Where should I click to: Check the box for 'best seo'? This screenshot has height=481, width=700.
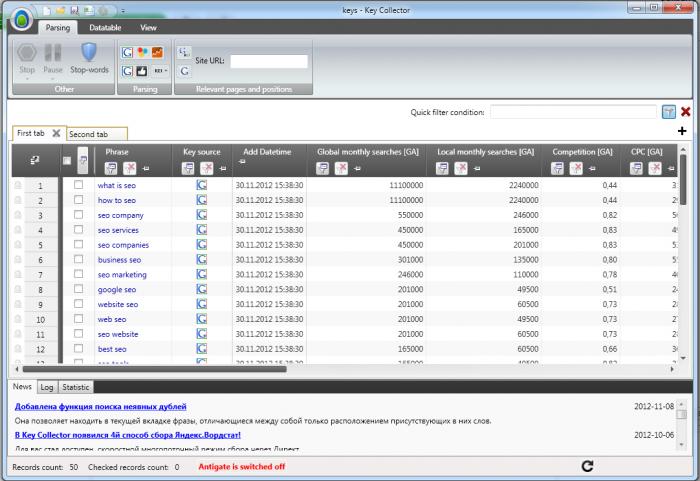pos(79,348)
